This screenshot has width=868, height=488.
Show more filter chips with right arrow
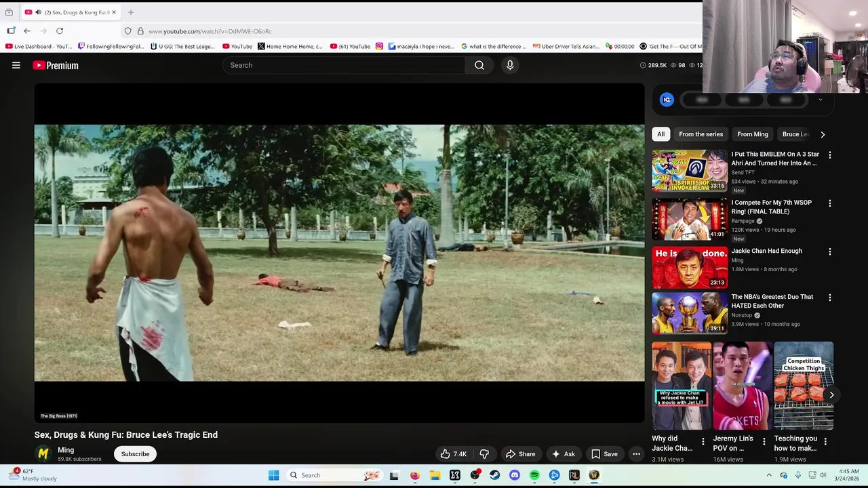click(823, 134)
